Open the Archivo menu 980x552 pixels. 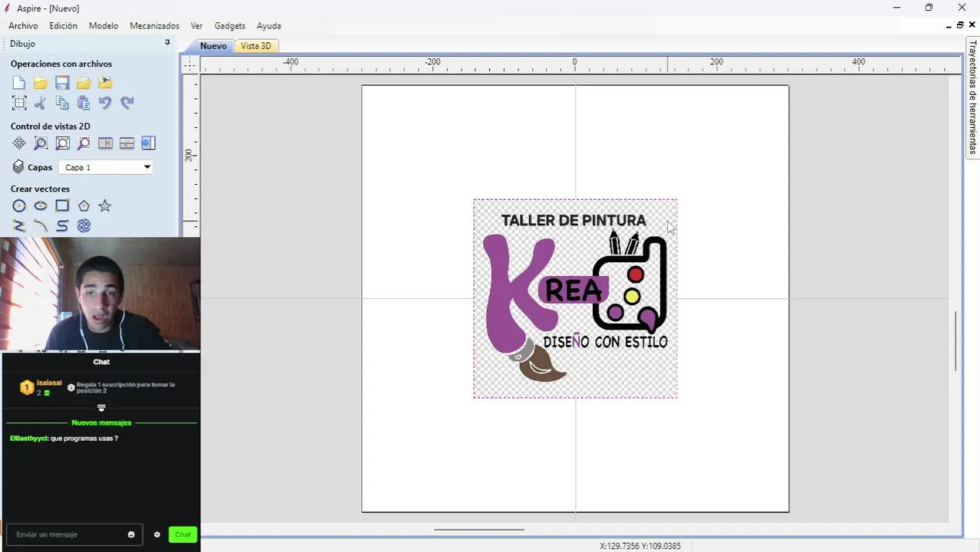(23, 25)
